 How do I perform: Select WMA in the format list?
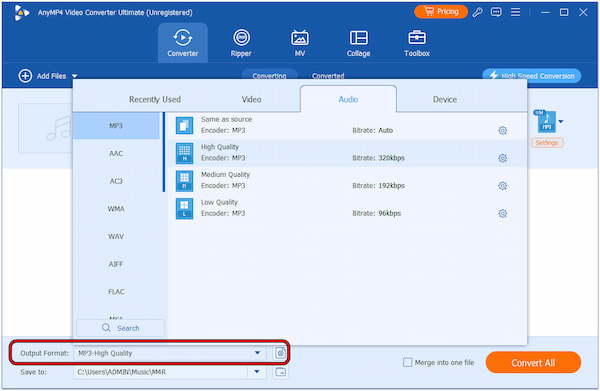pos(116,209)
